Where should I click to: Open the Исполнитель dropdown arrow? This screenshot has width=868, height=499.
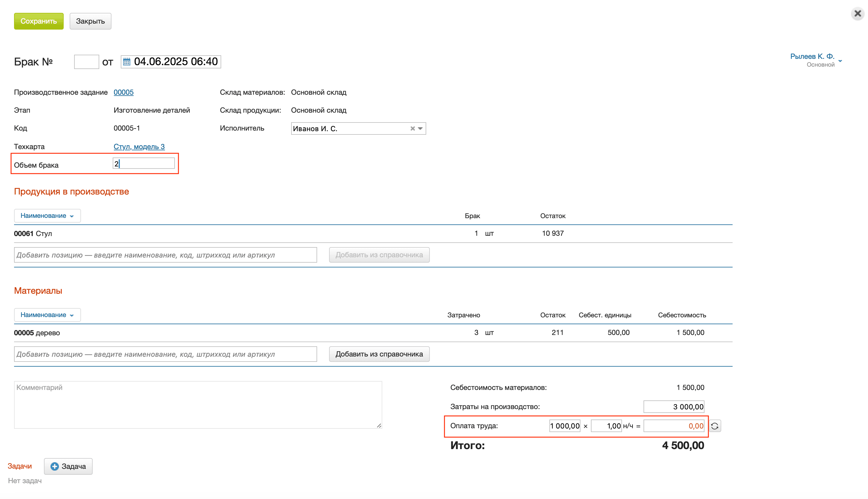pyautogui.click(x=420, y=128)
